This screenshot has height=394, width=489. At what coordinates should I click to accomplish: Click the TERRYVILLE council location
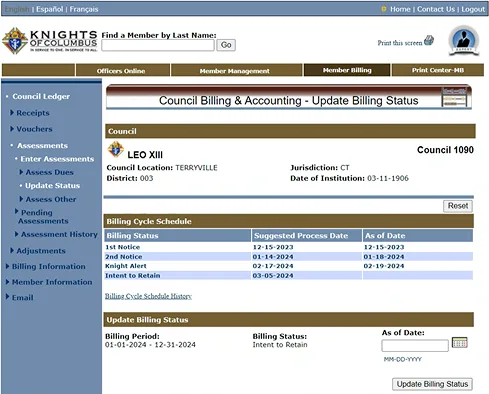click(x=196, y=168)
